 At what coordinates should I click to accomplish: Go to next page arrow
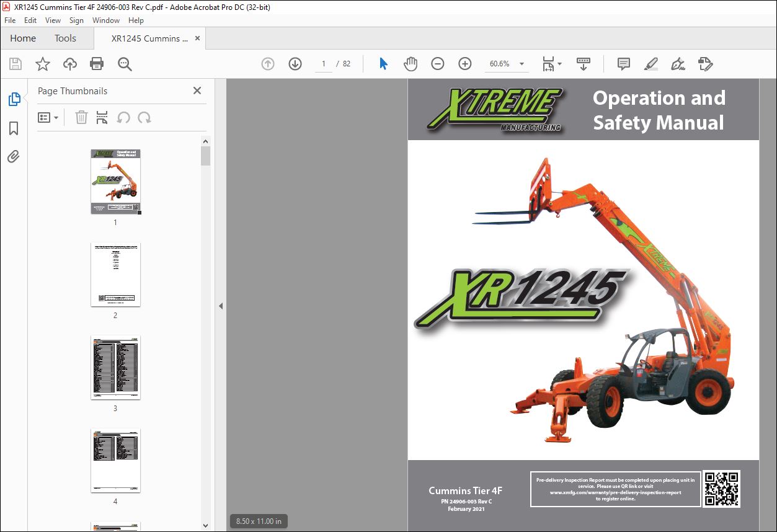295,64
